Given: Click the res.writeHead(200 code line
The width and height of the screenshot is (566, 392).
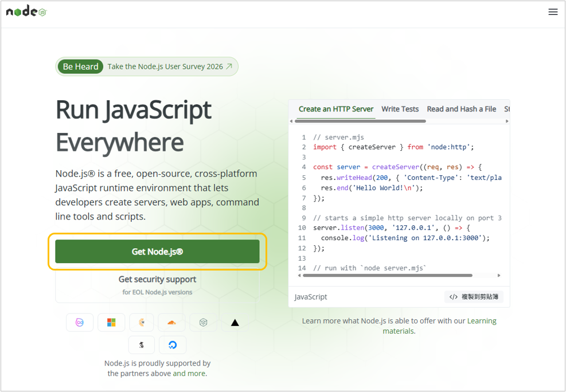Looking at the screenshot, I should (x=411, y=178).
